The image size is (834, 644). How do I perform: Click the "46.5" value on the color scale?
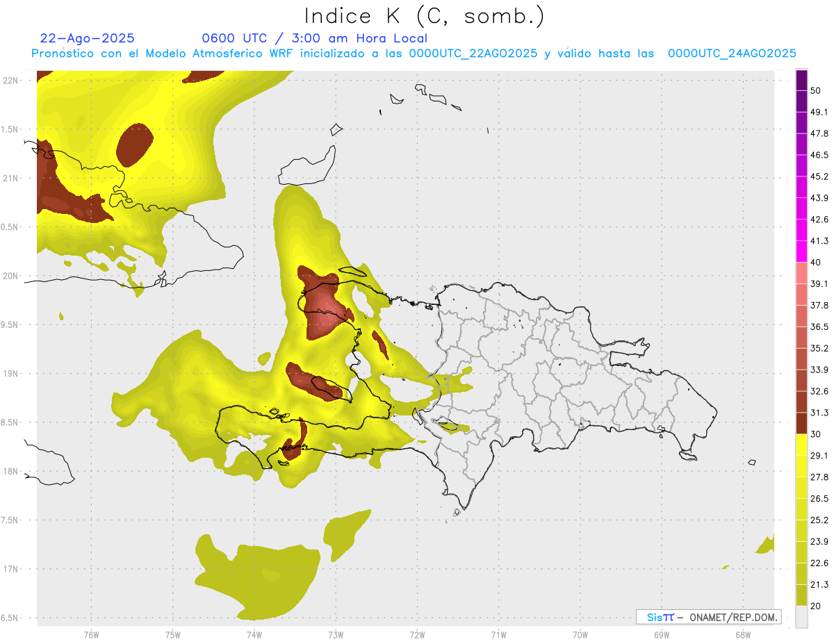(819, 155)
